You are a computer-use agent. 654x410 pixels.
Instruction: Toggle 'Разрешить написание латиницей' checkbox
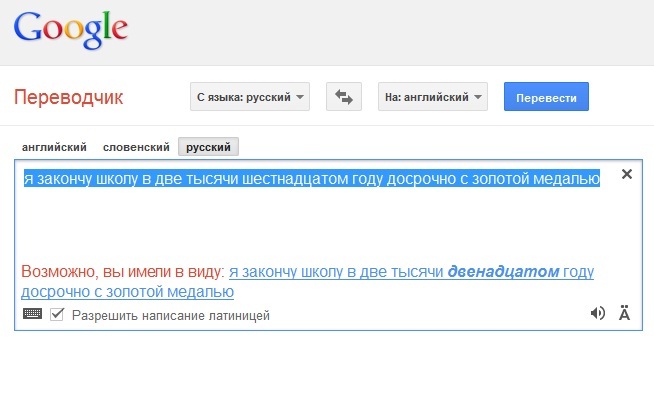click(x=57, y=314)
